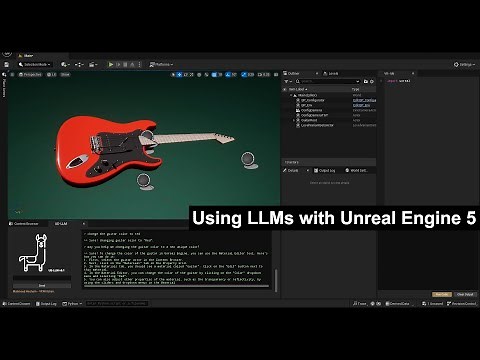This screenshot has height=360, width=480.
Task: Switch to the World Settings tab
Action: coord(356,170)
